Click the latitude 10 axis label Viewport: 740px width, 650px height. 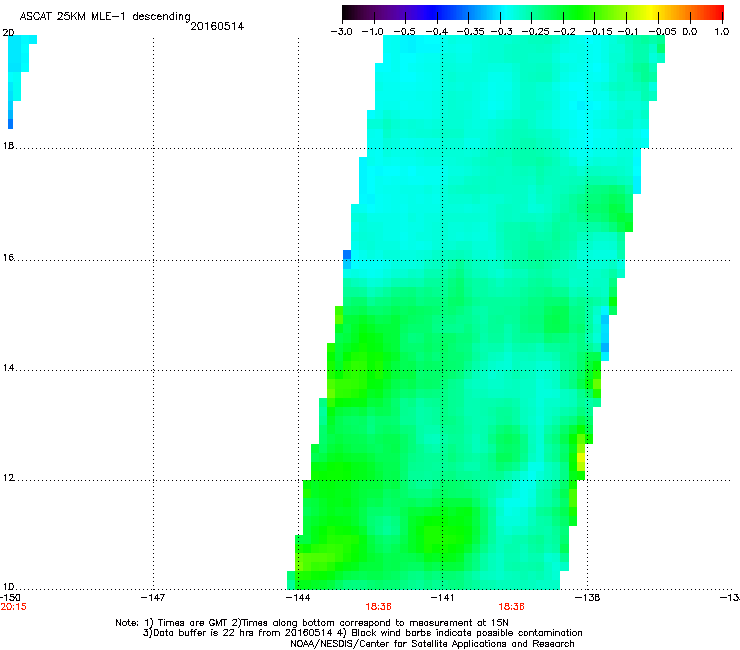pos(8,587)
